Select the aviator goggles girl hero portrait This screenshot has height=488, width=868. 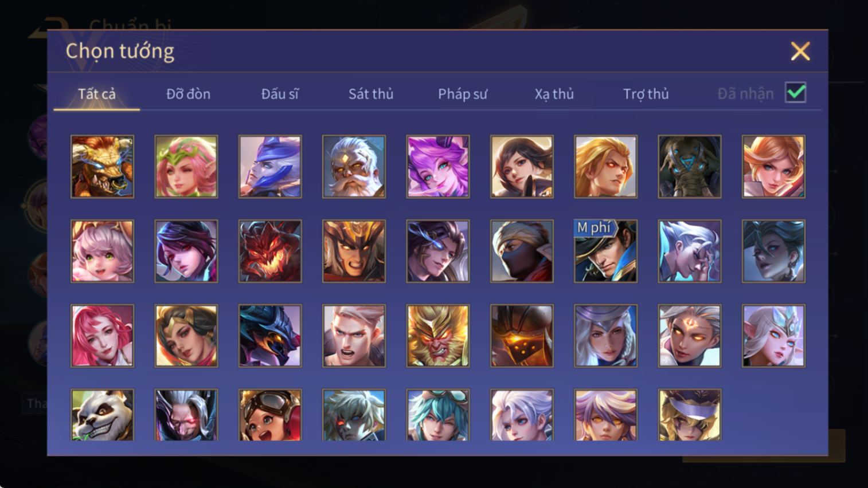(270, 415)
